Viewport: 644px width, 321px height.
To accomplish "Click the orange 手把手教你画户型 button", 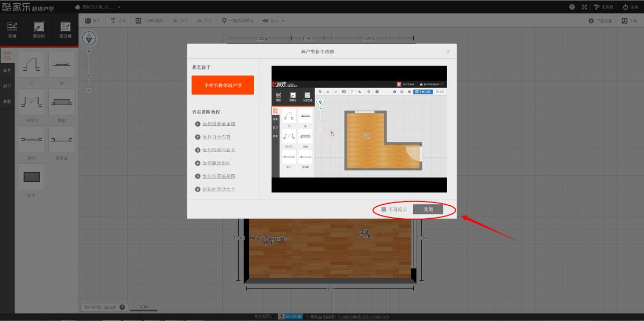I will pos(222,85).
